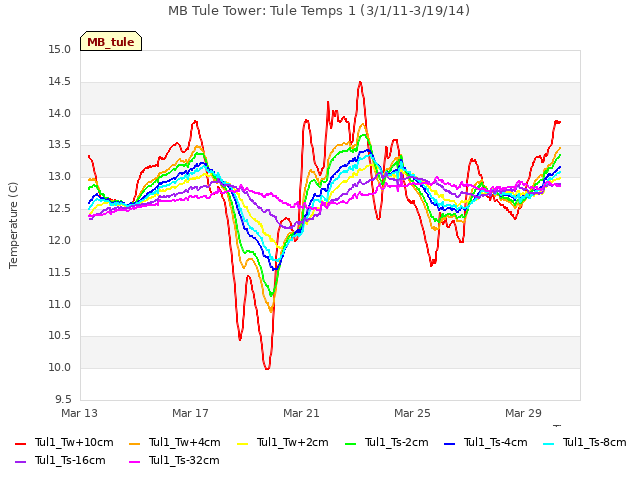Toggle the Tul1_Ts-32cm legend entry

tap(174, 460)
